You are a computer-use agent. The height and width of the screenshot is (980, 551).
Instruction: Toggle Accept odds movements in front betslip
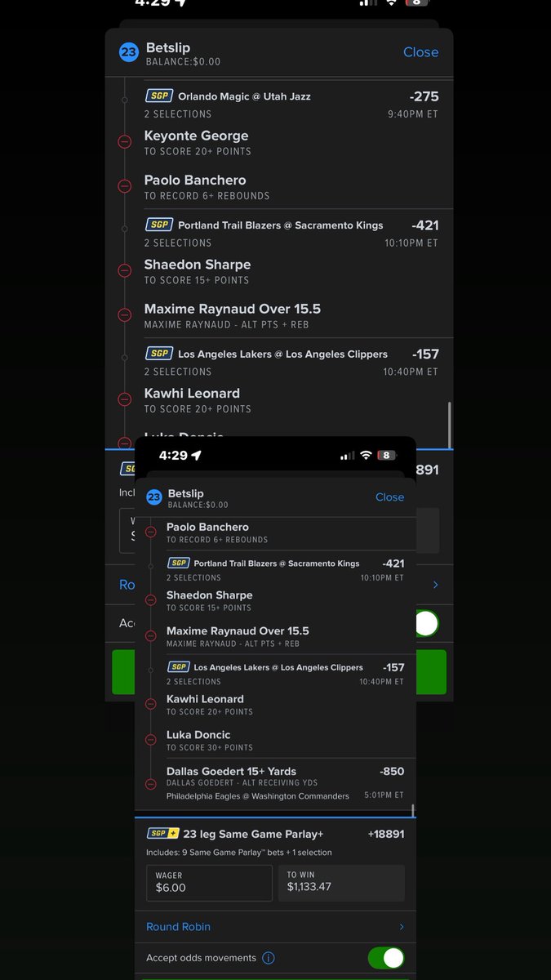click(386, 958)
